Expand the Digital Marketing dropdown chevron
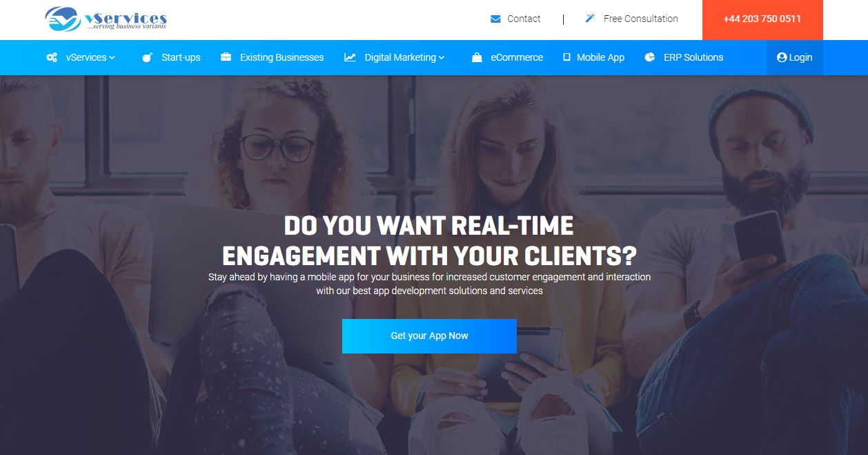This screenshot has width=868, height=455. [x=442, y=58]
